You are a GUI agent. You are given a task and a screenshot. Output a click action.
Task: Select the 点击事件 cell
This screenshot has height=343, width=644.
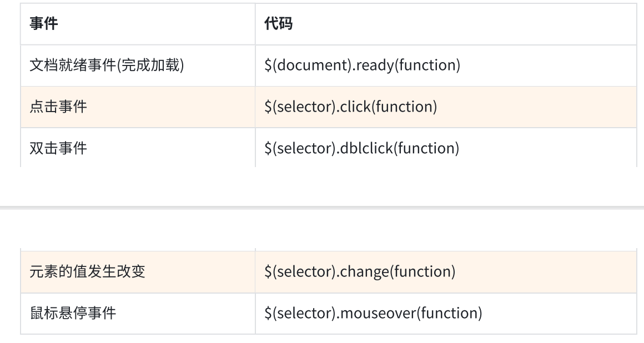point(58,107)
